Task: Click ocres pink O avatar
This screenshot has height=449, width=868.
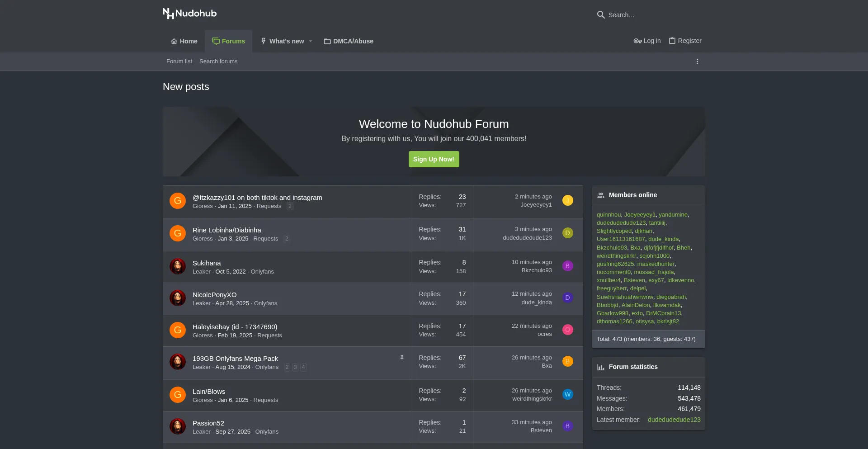Action: pos(568,330)
